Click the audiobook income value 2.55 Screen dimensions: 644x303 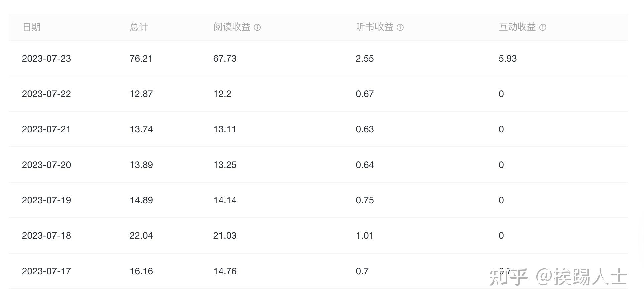(x=365, y=59)
